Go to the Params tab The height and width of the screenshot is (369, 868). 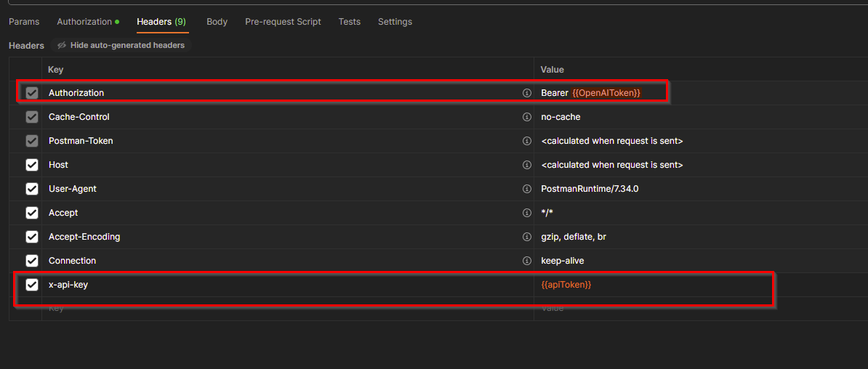[24, 22]
